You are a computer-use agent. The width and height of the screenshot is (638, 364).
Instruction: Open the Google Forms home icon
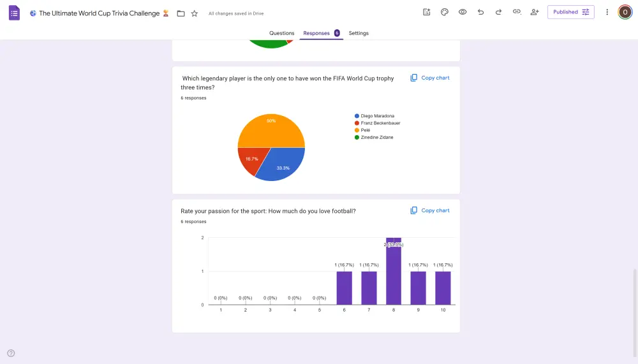(14, 13)
